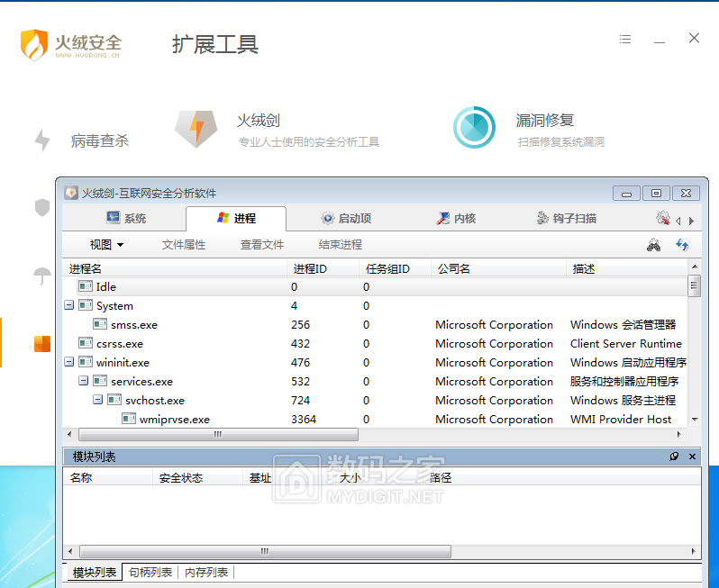Image resolution: width=719 pixels, height=588 pixels.
Task: Switch to the 进程 tab
Action: pos(236,218)
